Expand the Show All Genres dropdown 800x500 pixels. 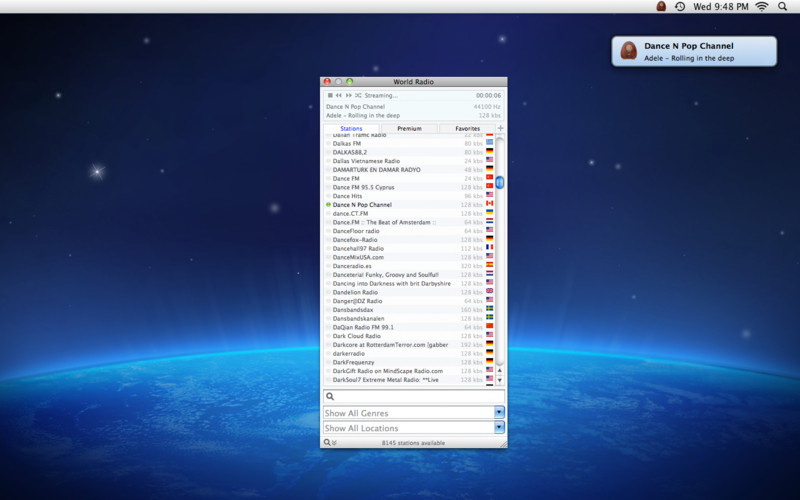tap(499, 412)
